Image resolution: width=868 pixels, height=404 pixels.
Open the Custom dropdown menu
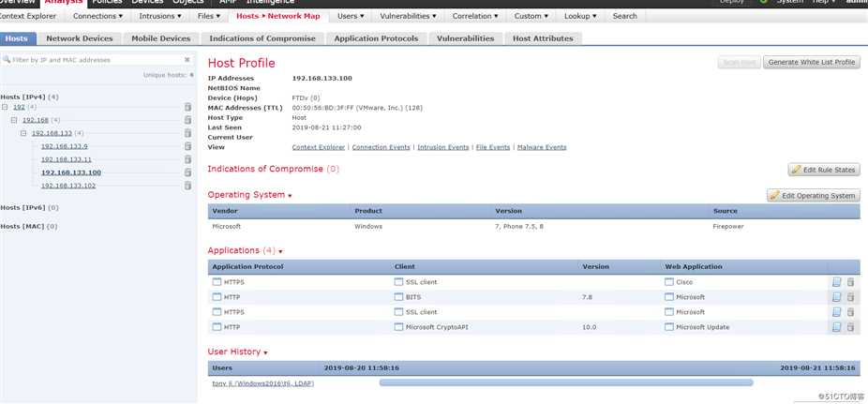[531, 16]
